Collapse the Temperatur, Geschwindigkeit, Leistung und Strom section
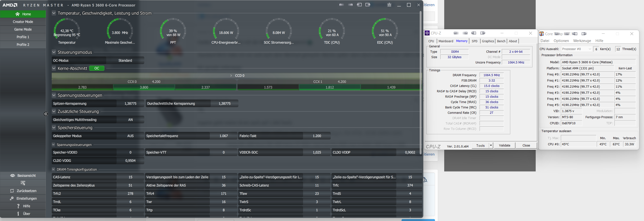The image size is (644, 221). point(54,13)
